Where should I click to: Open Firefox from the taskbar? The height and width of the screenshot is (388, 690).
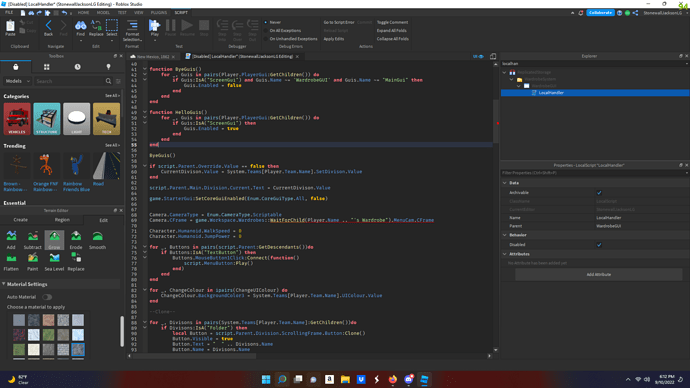(393, 379)
